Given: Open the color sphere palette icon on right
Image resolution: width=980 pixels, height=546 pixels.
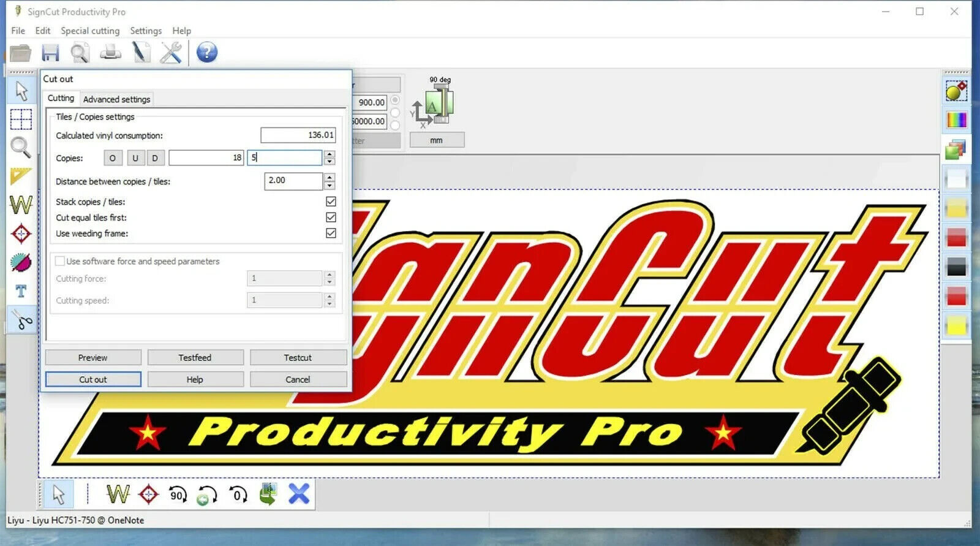Looking at the screenshot, I should (x=956, y=91).
